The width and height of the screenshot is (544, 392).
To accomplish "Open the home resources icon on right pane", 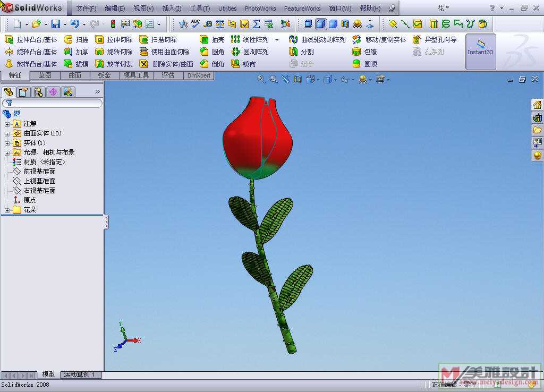I will tap(538, 105).
